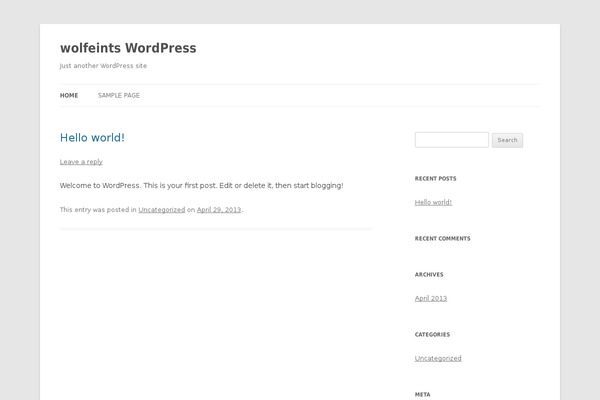The width and height of the screenshot is (600, 400).
Task: Open the wolfeints WordPress site title
Action: tap(128, 48)
